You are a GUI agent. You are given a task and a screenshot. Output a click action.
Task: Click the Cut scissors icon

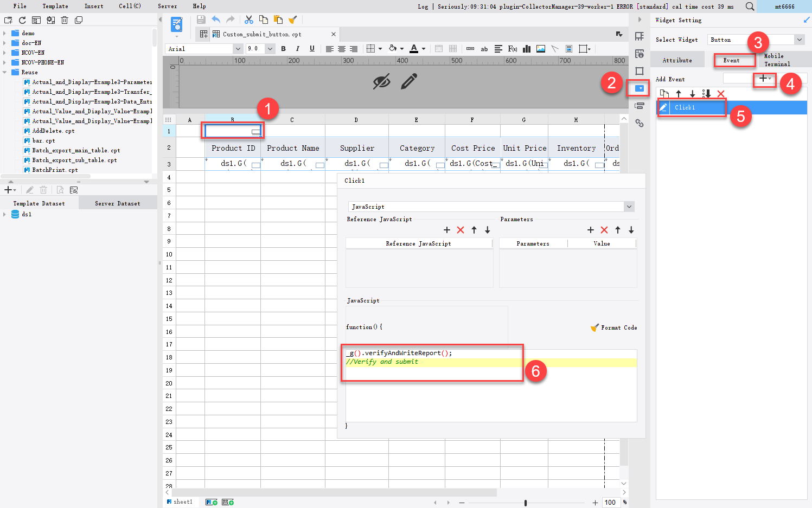[249, 20]
